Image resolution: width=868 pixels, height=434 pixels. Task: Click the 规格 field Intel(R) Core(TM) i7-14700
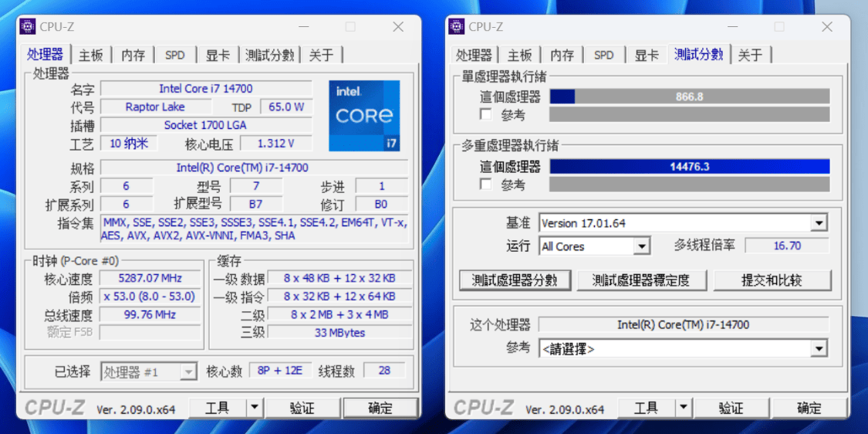tap(254, 168)
